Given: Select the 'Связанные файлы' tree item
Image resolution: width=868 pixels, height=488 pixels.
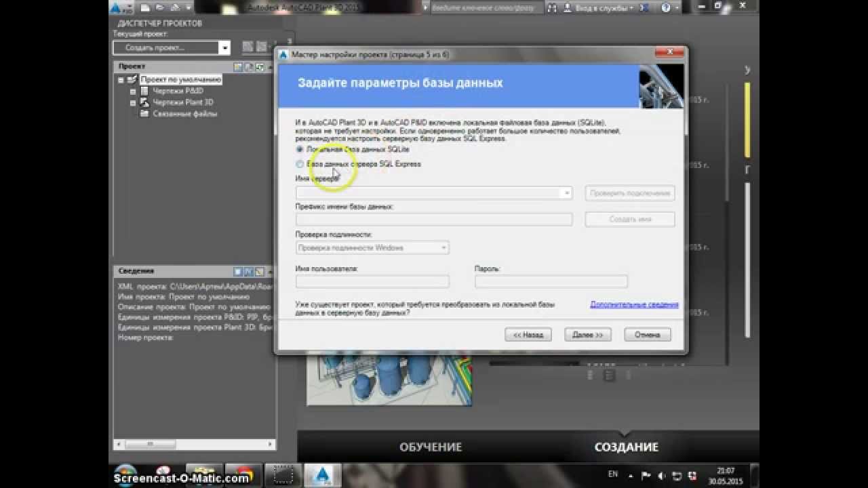Looking at the screenshot, I should click(184, 114).
